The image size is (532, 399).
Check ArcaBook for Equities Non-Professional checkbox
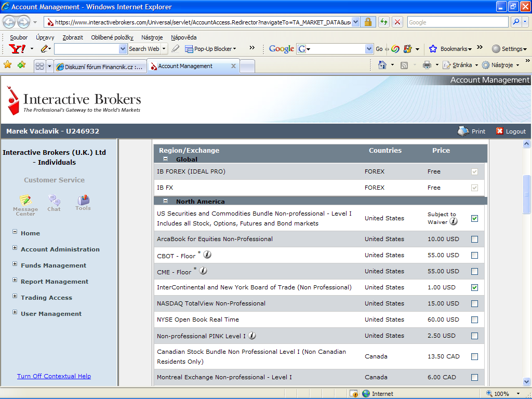point(474,239)
